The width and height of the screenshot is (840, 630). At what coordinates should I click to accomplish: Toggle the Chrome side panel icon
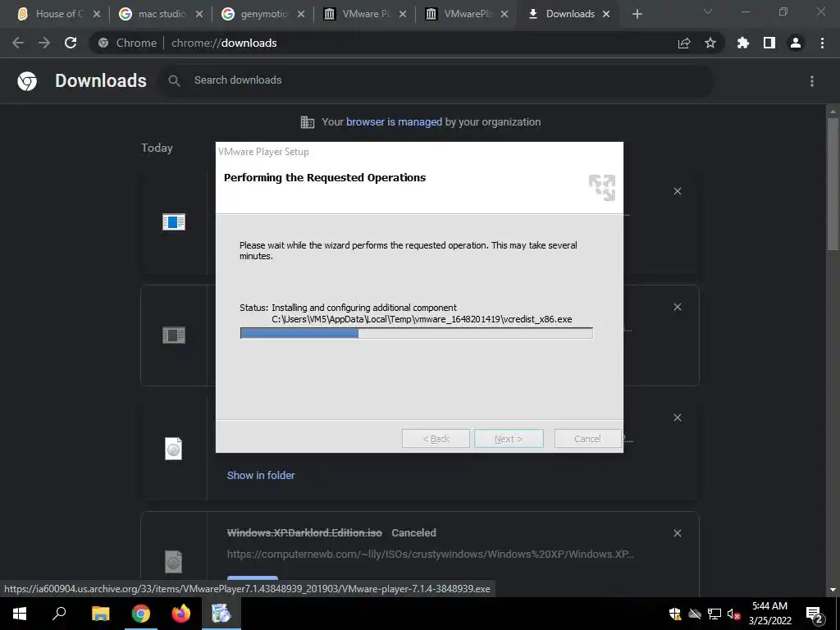pos(769,43)
